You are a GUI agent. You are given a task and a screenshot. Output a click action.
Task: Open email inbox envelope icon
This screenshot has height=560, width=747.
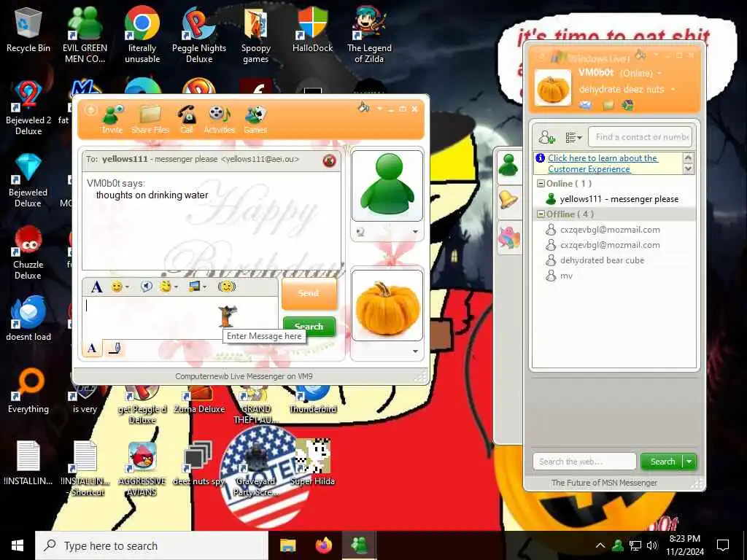point(585,105)
